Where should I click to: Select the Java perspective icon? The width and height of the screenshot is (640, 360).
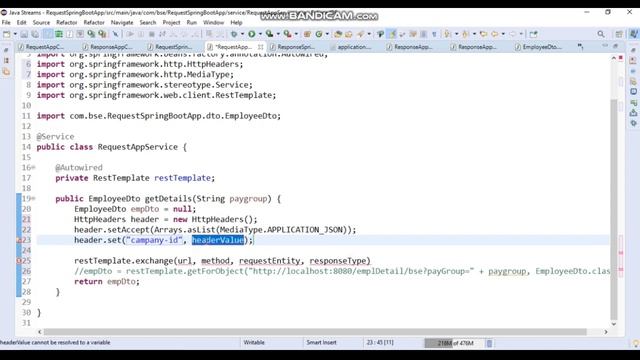coord(634,34)
